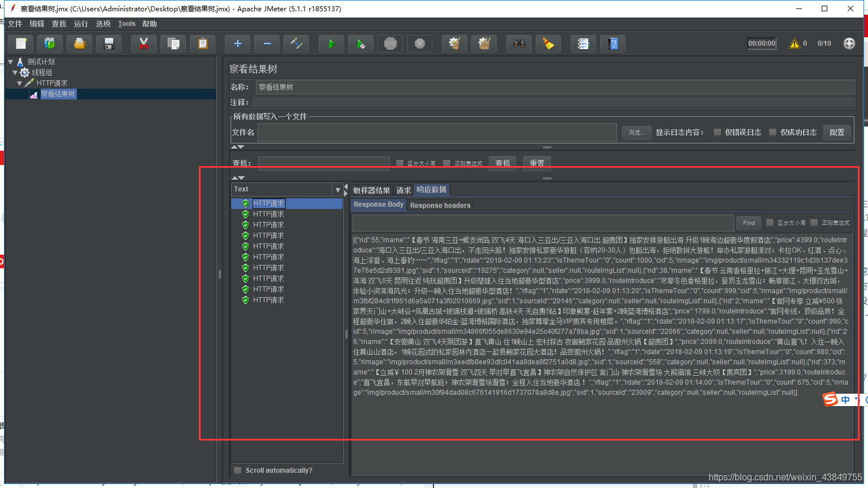This screenshot has width=868, height=488.
Task: Open the Text renderer dropdown
Action: click(x=338, y=190)
